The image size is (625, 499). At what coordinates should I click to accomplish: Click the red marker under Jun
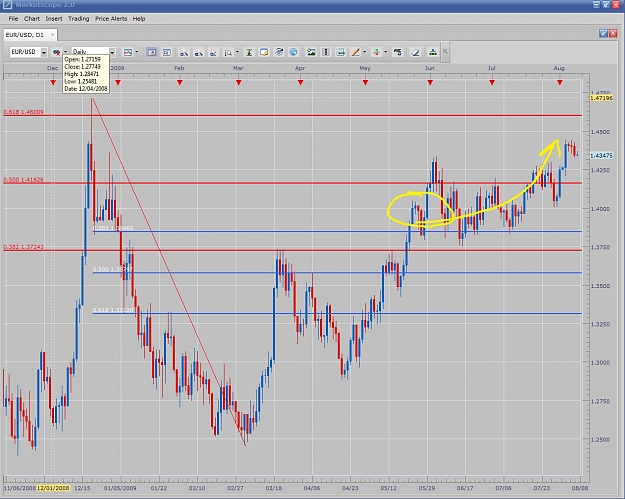tap(430, 83)
